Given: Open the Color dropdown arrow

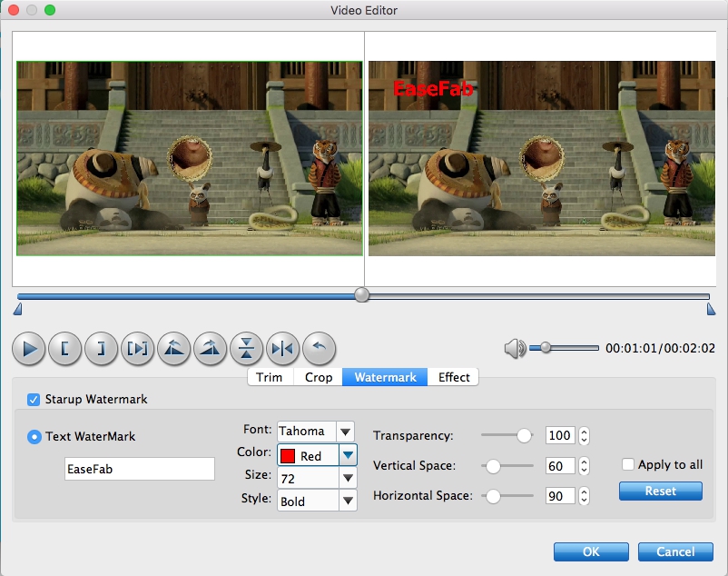Looking at the screenshot, I should pyautogui.click(x=348, y=456).
